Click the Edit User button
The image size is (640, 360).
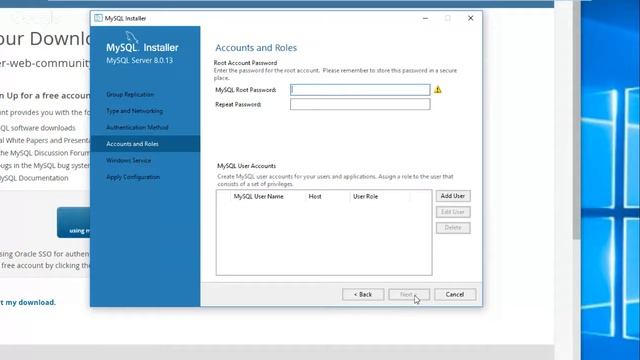click(453, 212)
